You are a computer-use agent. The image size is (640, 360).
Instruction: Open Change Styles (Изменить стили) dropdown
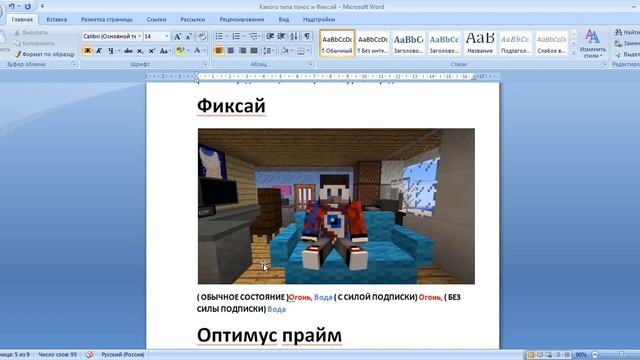click(592, 44)
